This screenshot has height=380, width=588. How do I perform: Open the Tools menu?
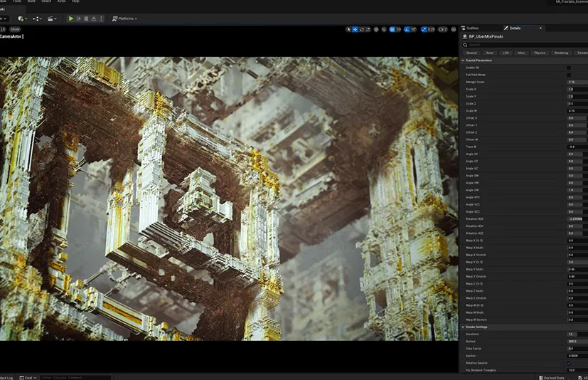17,1
